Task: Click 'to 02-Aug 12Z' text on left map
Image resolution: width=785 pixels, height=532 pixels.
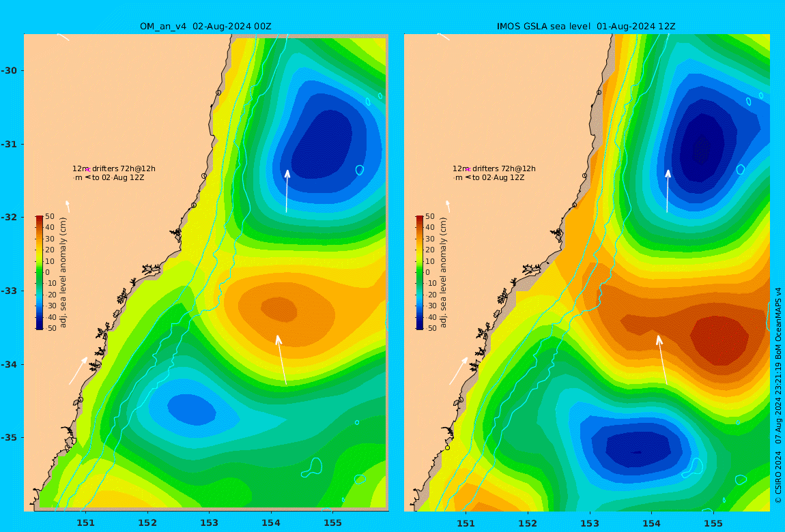Action: 118,177
